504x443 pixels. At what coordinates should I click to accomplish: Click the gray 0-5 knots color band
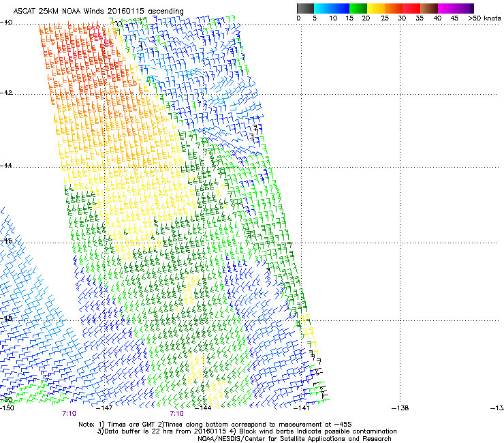305,8
